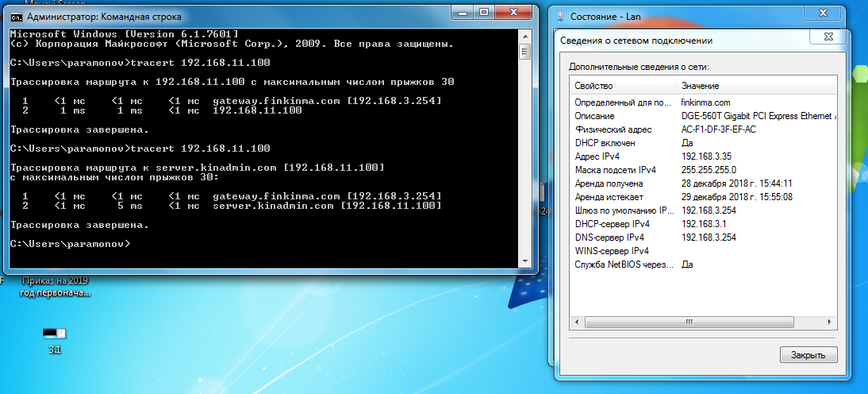Select the DHCP-сервер IPv4 row
The image size is (868, 394).
(x=703, y=224)
